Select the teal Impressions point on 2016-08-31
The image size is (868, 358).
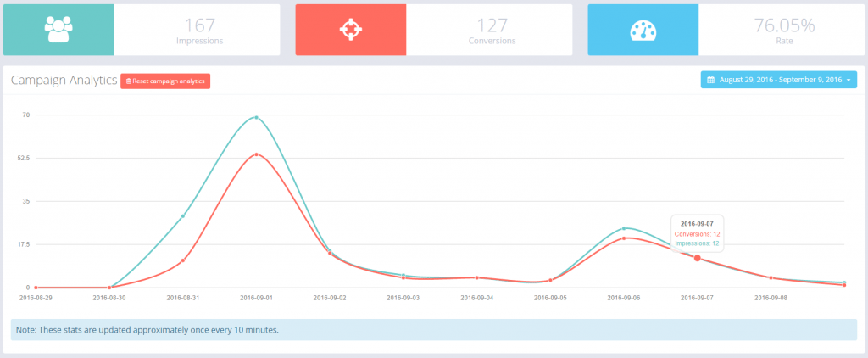coord(183,215)
